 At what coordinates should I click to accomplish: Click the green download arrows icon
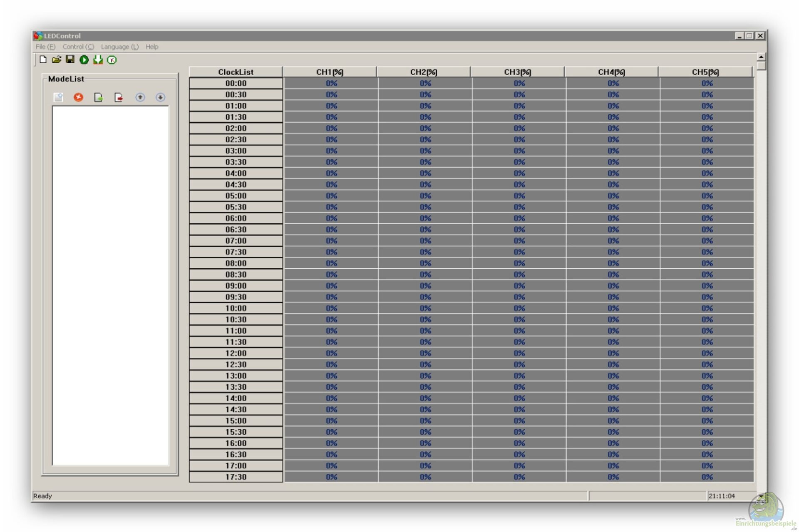(x=98, y=60)
